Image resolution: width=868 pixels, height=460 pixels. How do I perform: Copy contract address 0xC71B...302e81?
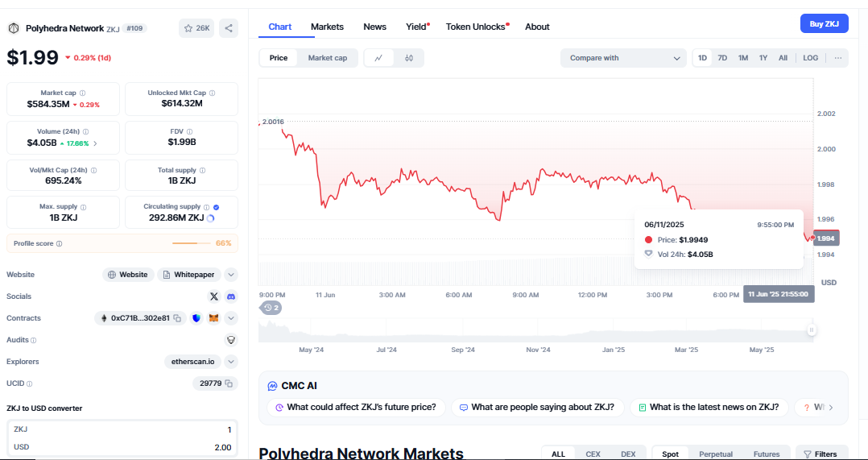(178, 318)
